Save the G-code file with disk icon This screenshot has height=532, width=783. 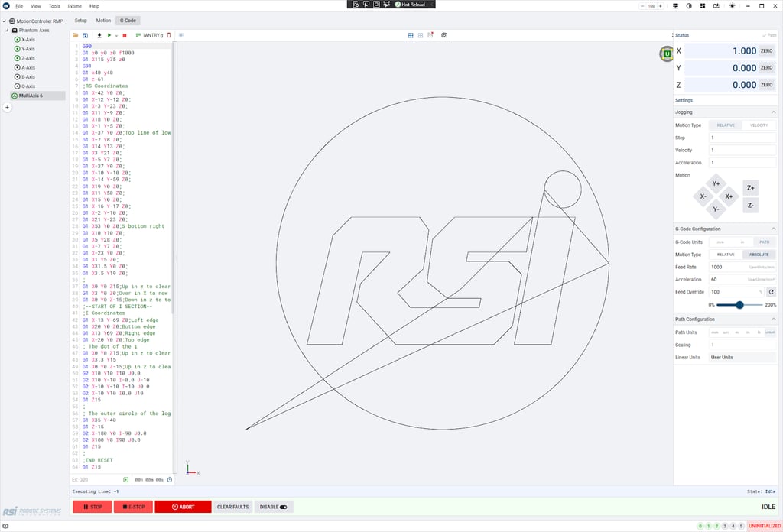[86, 35]
